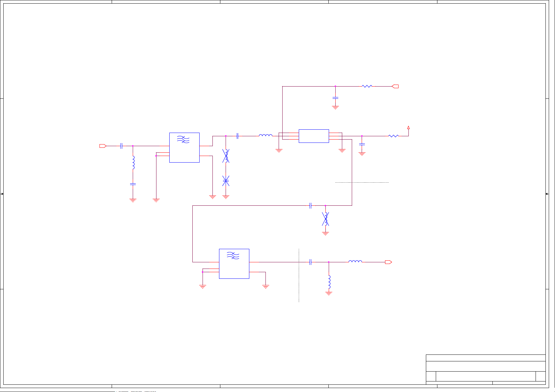Viewport: 555px width, 392px height.
Task: Click the power supply arrow symbol
Action: [x=408, y=128]
